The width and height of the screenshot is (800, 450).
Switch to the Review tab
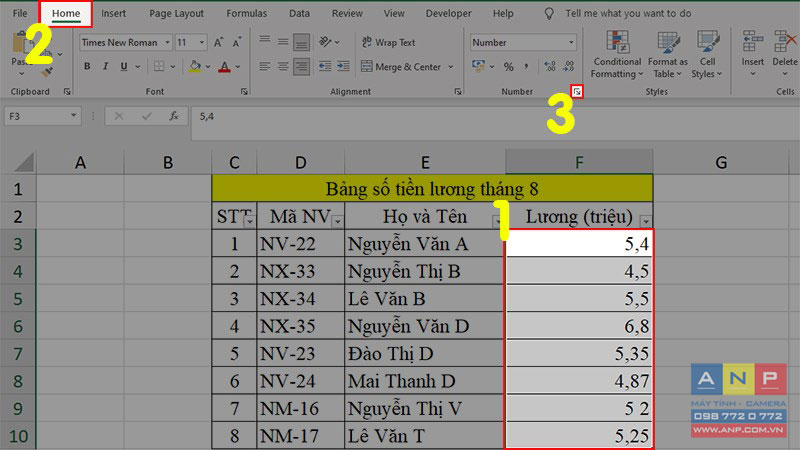347,13
